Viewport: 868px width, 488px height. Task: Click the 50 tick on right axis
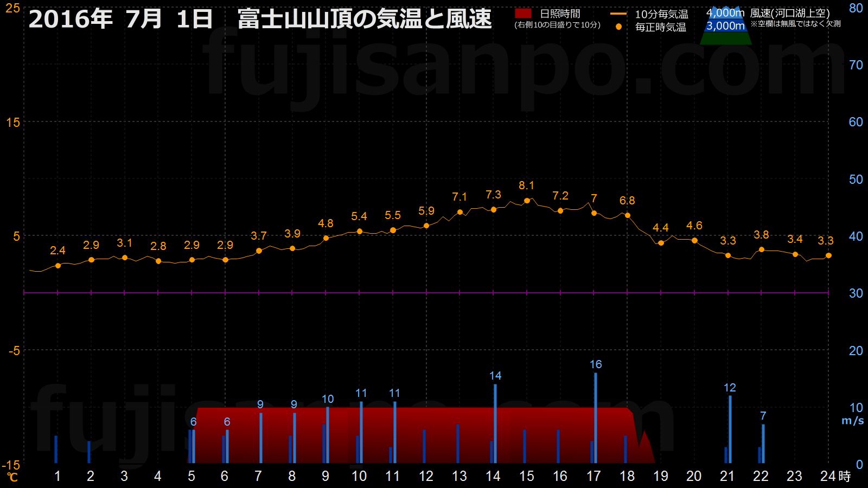click(x=856, y=179)
